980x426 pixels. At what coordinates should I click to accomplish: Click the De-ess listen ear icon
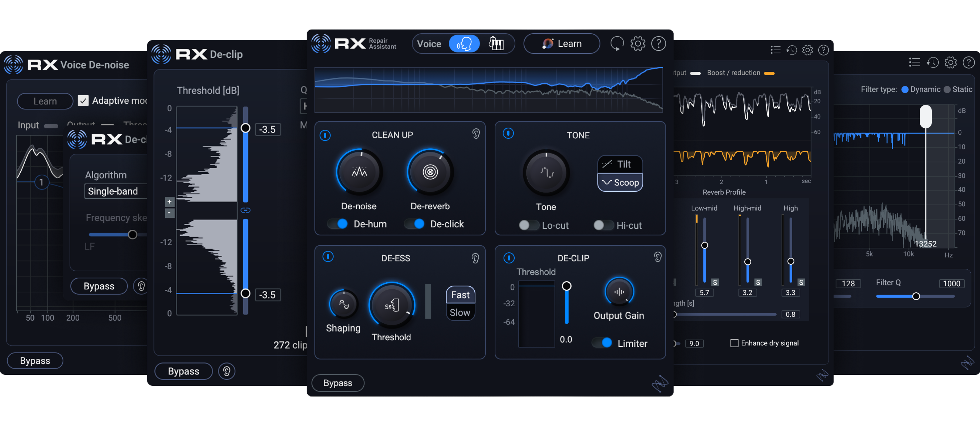(x=475, y=258)
